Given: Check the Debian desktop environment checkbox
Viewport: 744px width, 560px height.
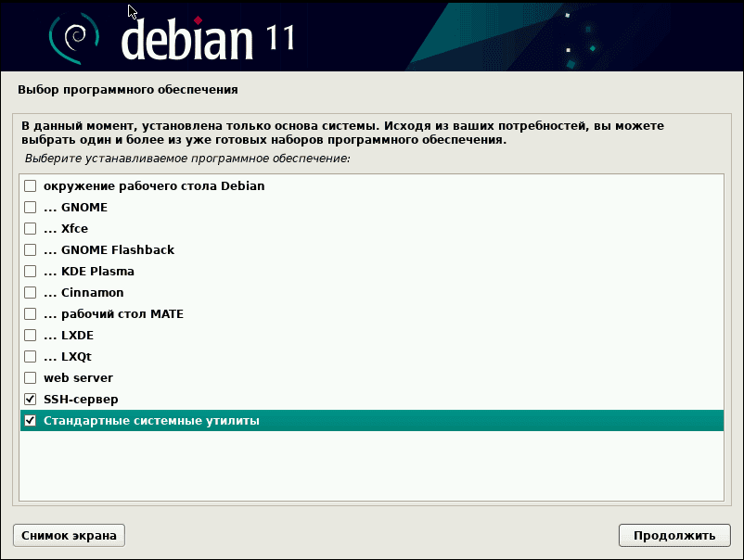Looking at the screenshot, I should coord(31,185).
